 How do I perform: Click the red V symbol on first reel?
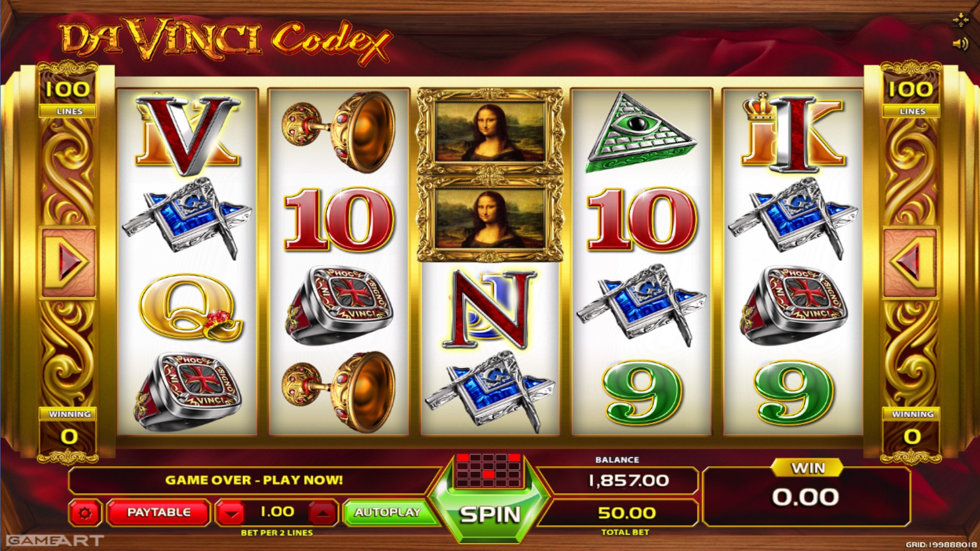[187, 134]
